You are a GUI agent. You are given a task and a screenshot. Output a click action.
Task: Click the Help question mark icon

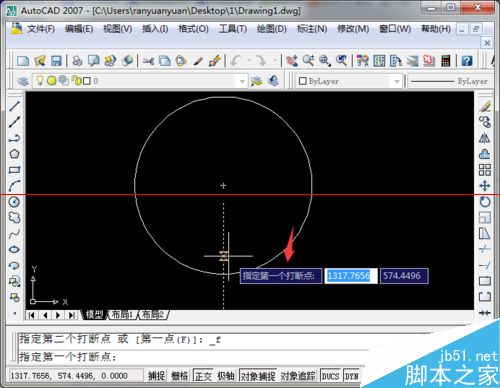[x=467, y=61]
